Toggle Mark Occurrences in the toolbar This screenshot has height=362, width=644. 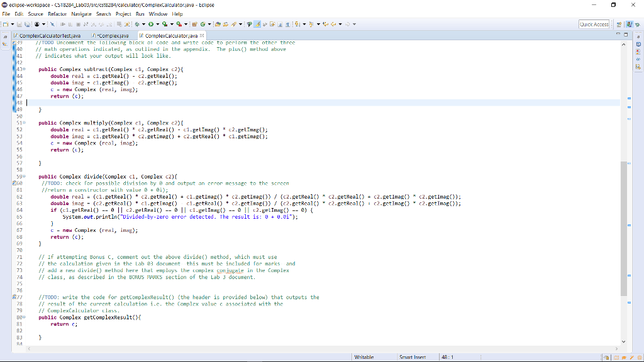pyautogui.click(x=256, y=23)
